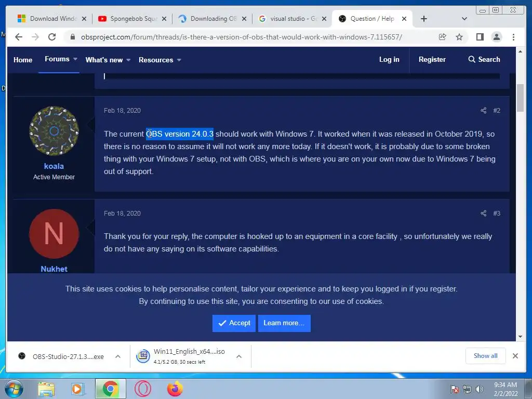
Task: Close the Downloading OBS tab
Action: tap(244, 19)
